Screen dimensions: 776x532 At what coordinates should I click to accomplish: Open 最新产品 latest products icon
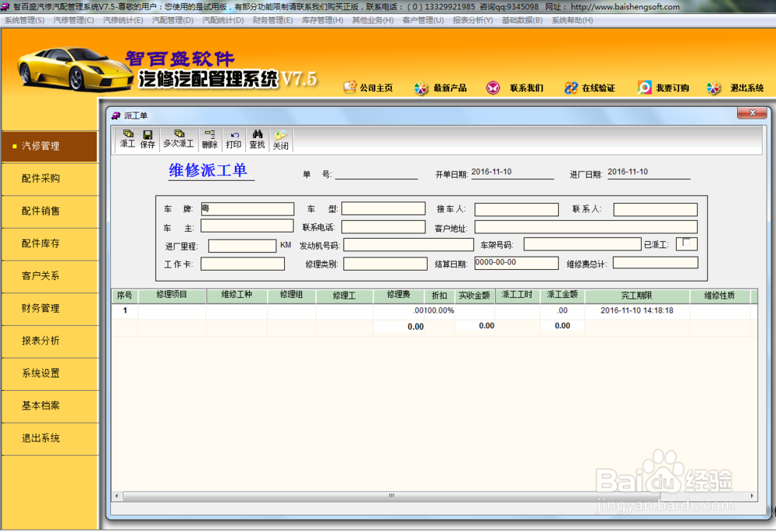(x=421, y=88)
